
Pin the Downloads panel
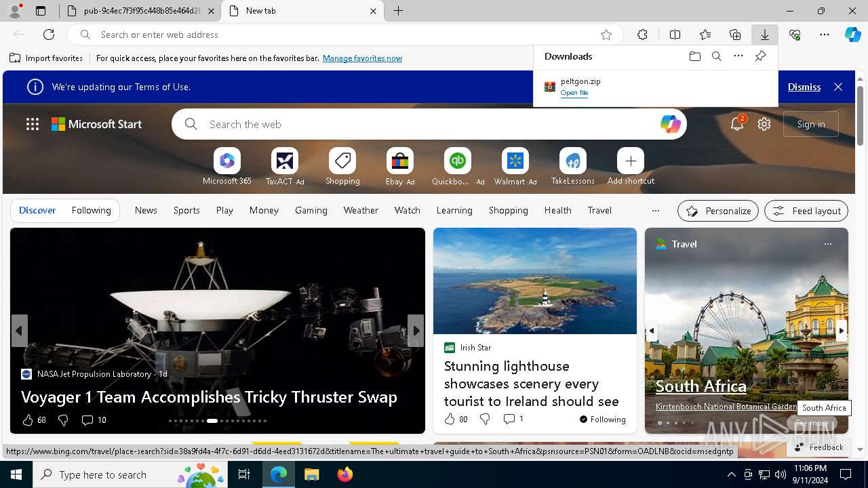[x=760, y=56]
